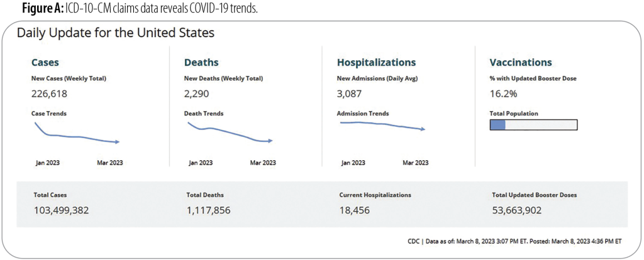644x260 pixels.
Task: Select the daily average admissions value 3,087
Action: coord(350,94)
